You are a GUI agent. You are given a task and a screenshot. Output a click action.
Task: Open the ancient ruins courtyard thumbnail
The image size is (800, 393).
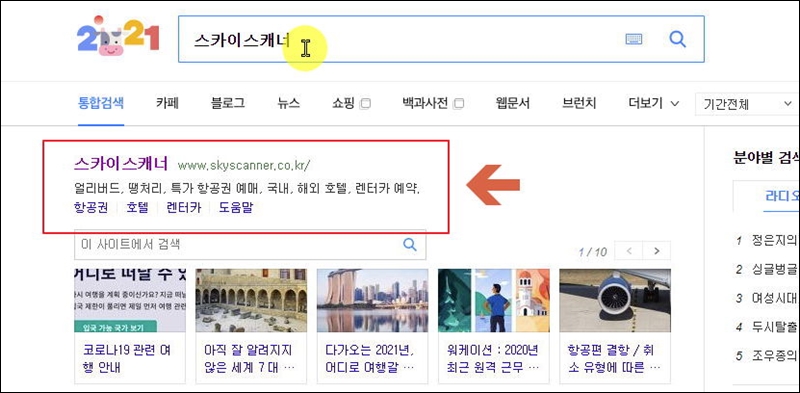click(x=252, y=301)
